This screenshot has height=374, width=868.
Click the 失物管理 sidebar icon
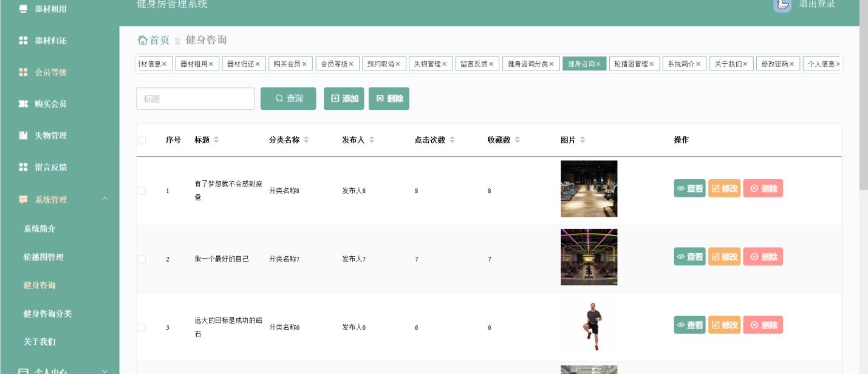click(x=23, y=135)
